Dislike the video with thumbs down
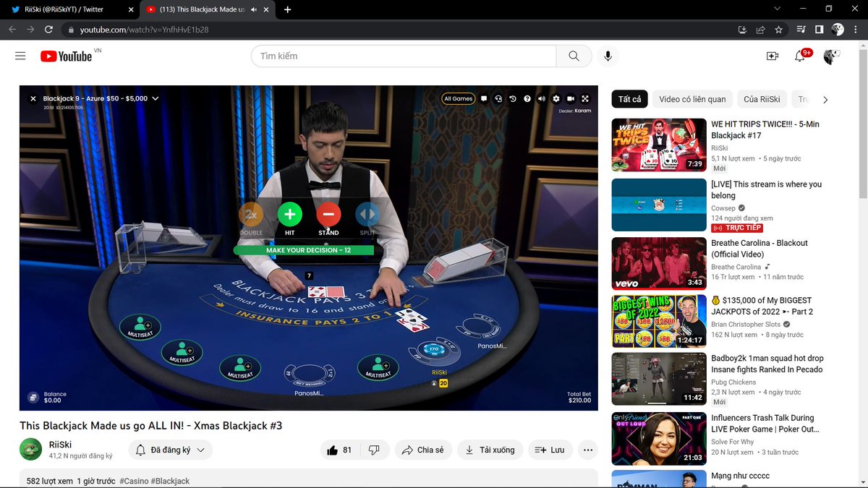Viewport: 868px width, 488px height. 374,450
